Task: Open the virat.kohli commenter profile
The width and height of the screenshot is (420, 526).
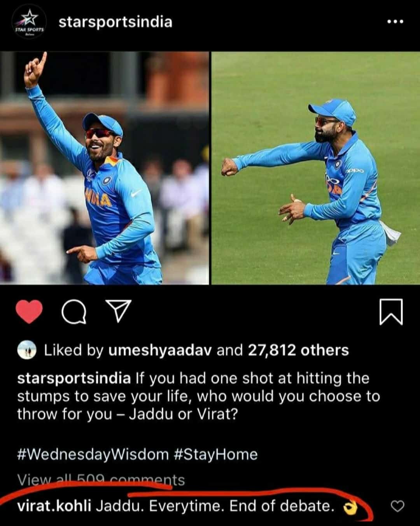Action: pos(54,506)
